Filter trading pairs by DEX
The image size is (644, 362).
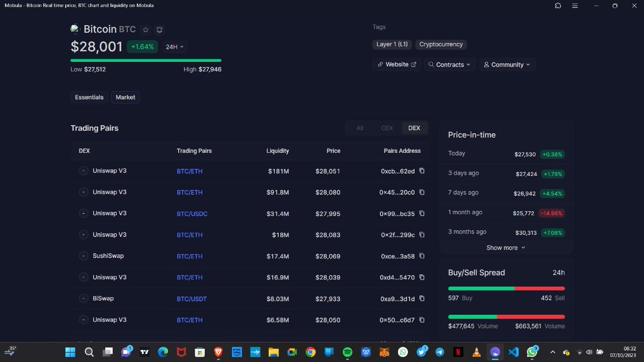(414, 128)
